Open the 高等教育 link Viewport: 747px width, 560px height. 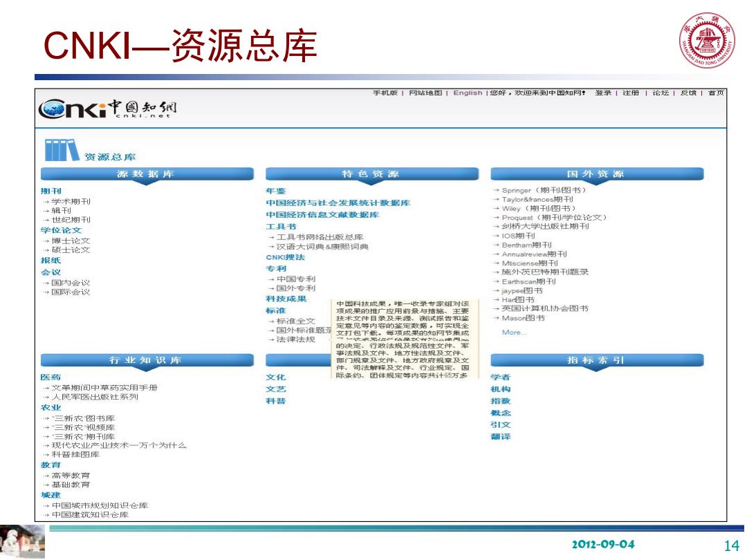click(x=71, y=476)
